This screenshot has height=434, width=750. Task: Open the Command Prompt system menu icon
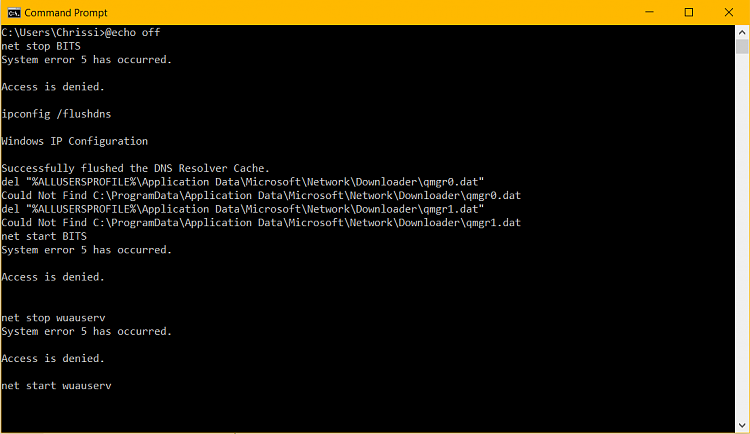coord(12,12)
